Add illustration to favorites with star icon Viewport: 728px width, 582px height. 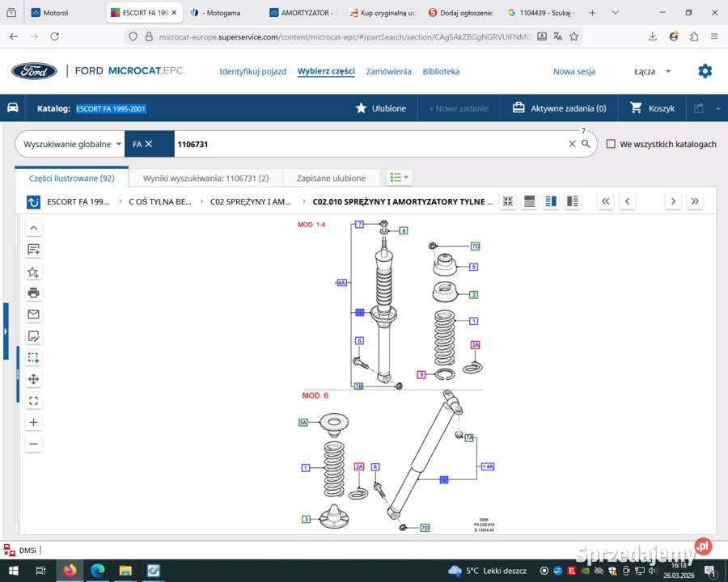(33, 272)
